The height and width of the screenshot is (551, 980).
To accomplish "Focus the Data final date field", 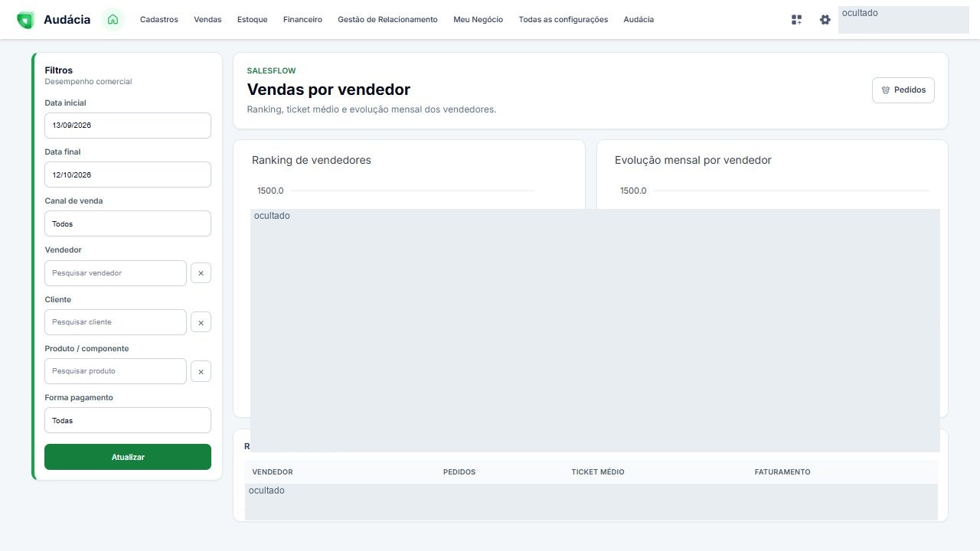I will pyautogui.click(x=128, y=174).
